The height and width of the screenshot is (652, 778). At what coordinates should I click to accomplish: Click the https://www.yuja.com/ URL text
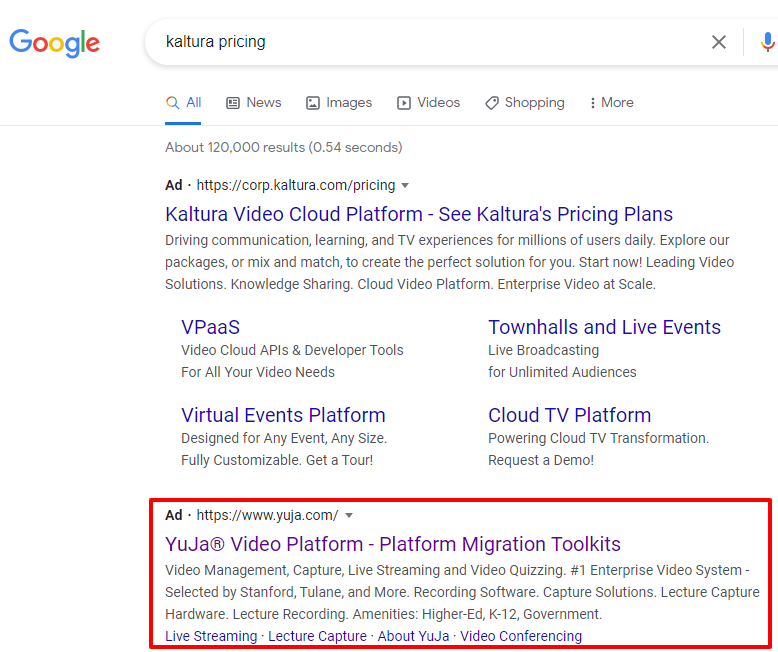(x=267, y=516)
